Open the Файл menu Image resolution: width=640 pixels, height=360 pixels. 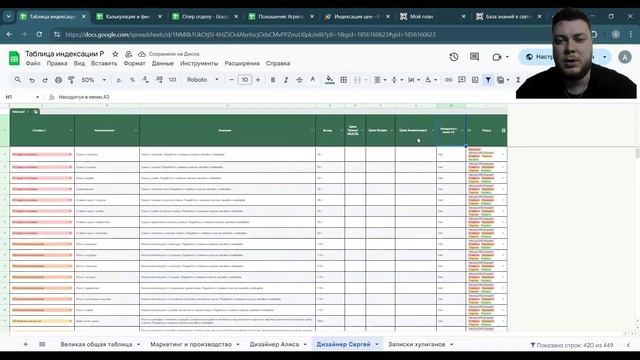pos(33,64)
